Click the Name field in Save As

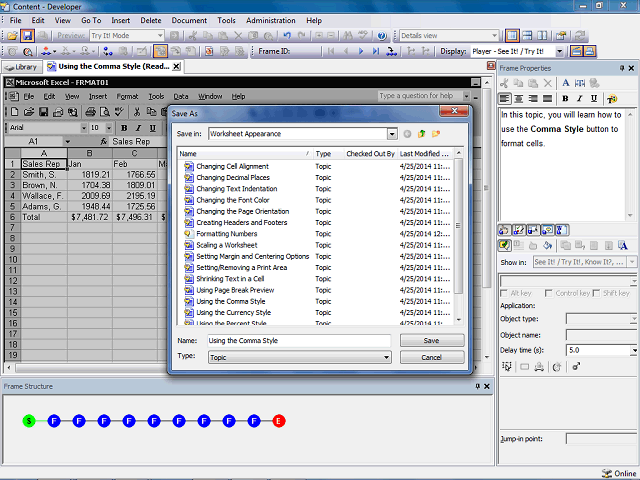pos(298,341)
